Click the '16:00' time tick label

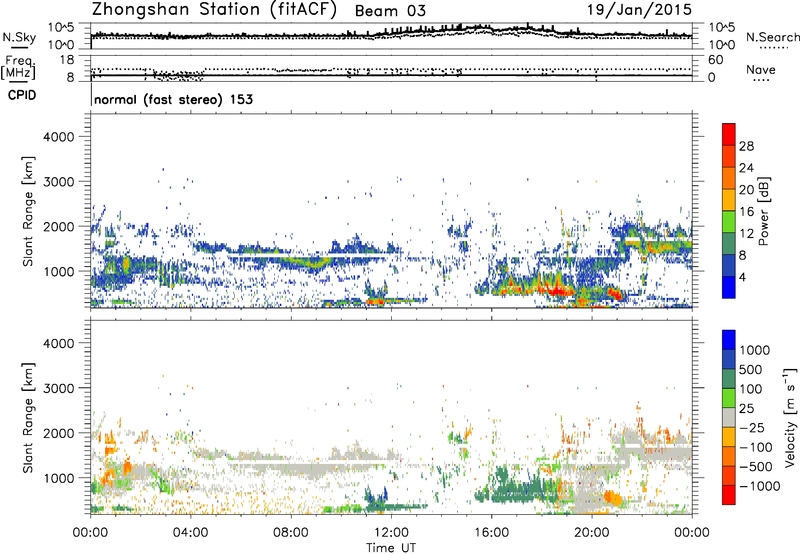coord(491,533)
